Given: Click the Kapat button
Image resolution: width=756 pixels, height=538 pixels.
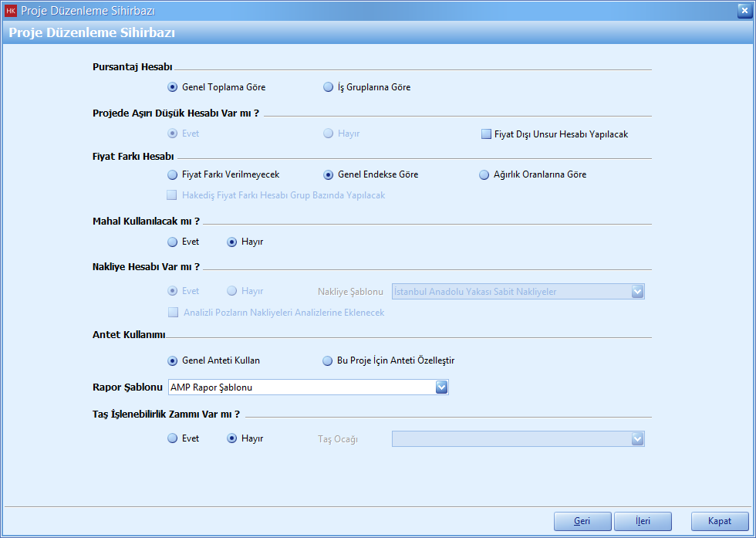Looking at the screenshot, I should (720, 521).
